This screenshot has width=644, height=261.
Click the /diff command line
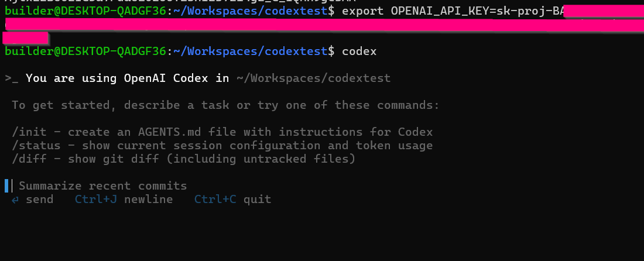[183, 159]
